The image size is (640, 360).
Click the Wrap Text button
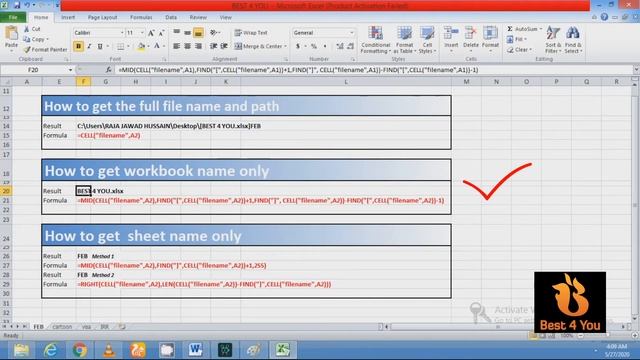(x=251, y=32)
